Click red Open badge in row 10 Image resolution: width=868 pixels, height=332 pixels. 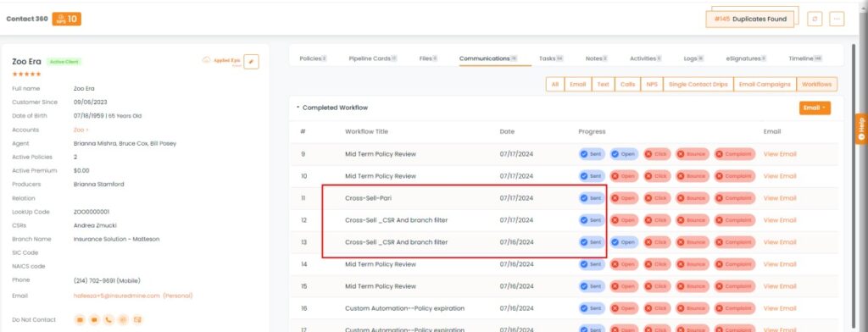pyautogui.click(x=624, y=176)
